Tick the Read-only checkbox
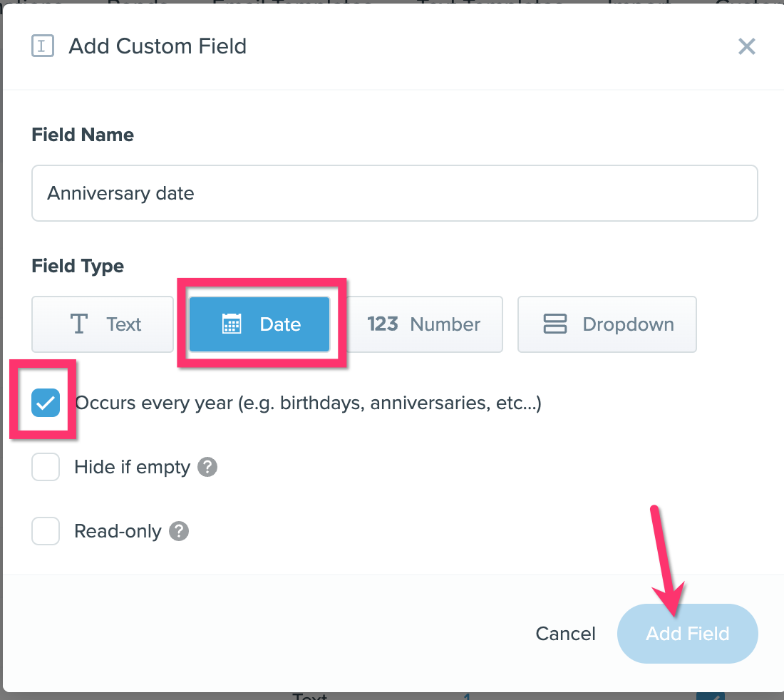Image resolution: width=784 pixels, height=700 pixels. (x=46, y=532)
